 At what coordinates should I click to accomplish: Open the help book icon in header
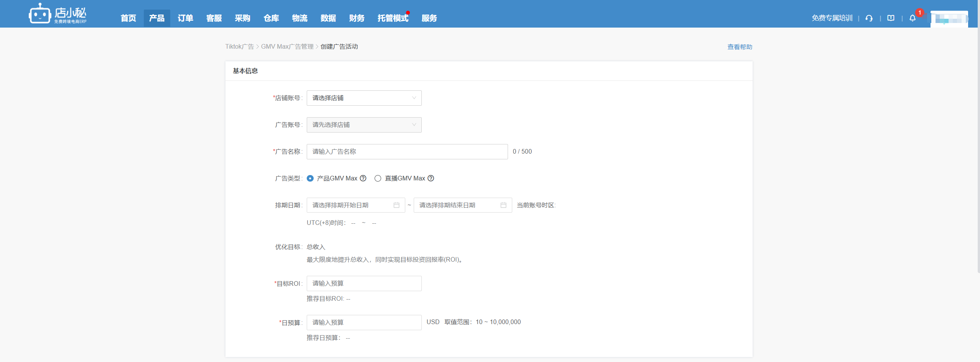891,18
